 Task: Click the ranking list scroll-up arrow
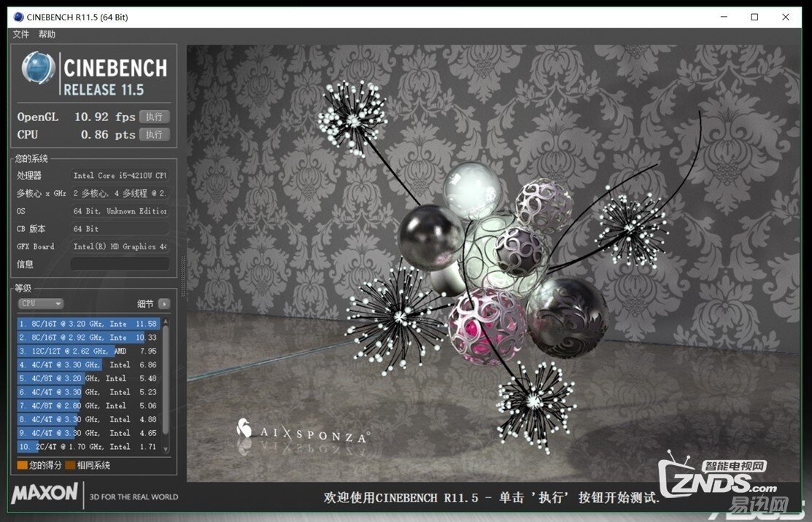pos(166,322)
